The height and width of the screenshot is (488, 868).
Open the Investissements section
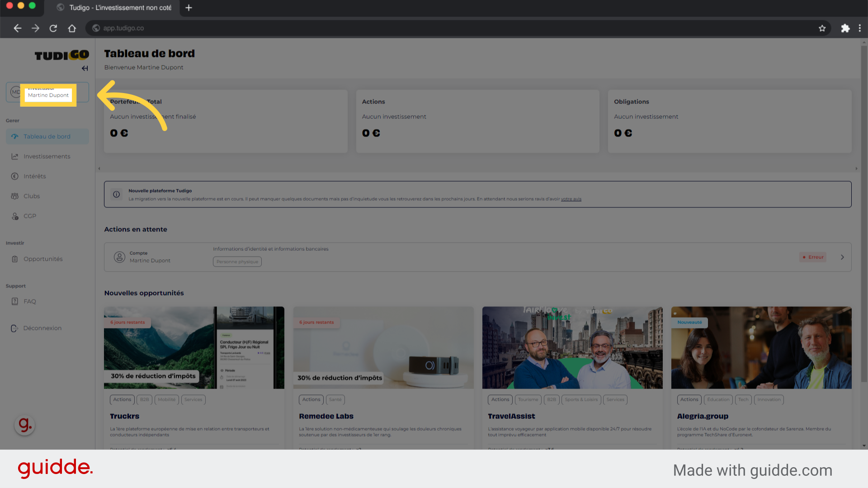point(47,156)
